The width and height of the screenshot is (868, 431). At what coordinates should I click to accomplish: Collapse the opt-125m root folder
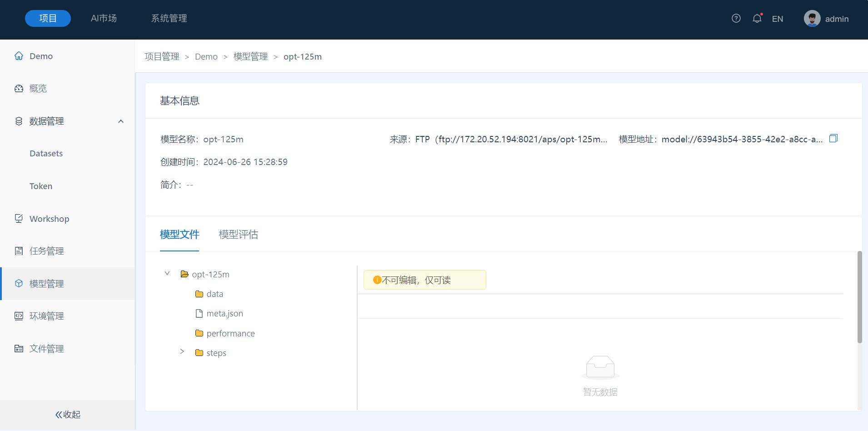coord(167,274)
